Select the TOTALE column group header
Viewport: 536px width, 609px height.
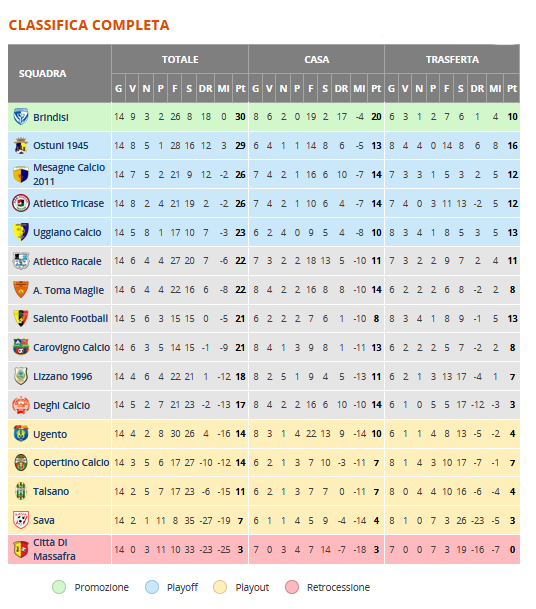pyautogui.click(x=180, y=59)
